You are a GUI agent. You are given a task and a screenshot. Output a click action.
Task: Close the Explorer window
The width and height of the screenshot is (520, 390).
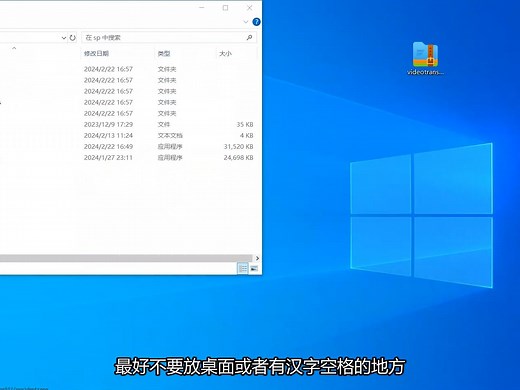coord(249,8)
